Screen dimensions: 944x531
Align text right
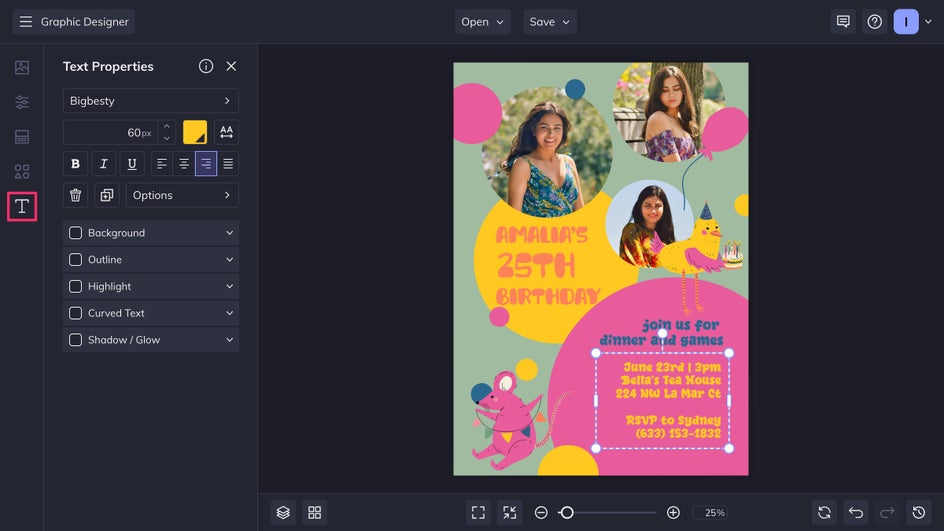point(206,164)
